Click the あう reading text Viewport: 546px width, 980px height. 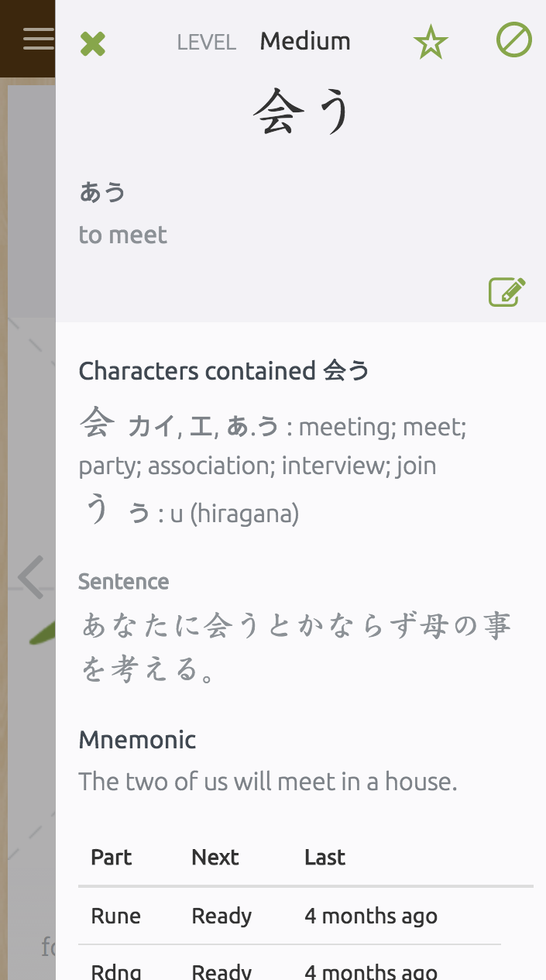tap(102, 192)
